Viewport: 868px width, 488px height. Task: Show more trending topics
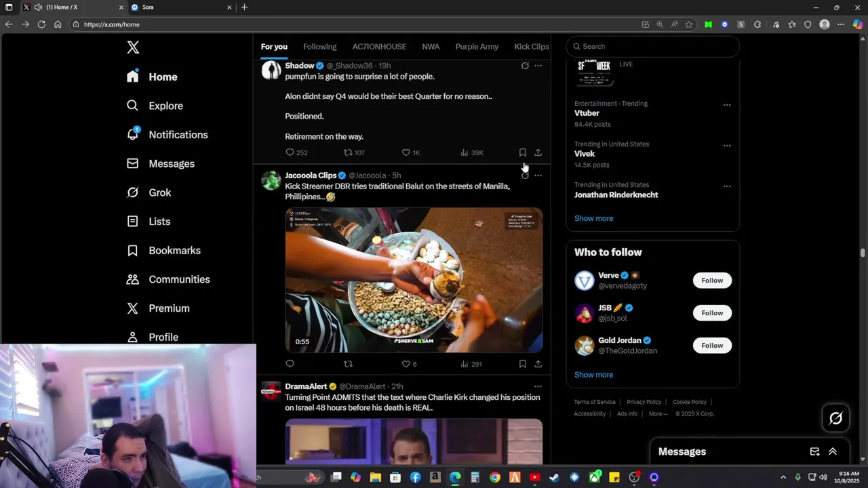593,218
